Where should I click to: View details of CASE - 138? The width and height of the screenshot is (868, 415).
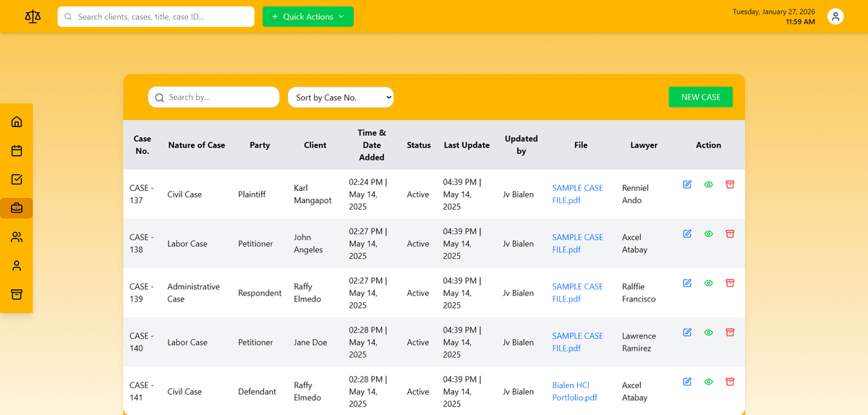[709, 234]
